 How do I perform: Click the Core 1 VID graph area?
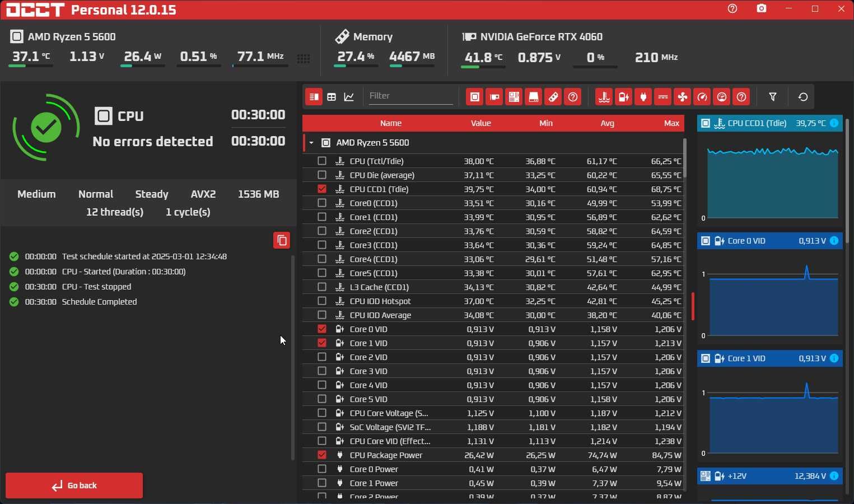[770, 413]
